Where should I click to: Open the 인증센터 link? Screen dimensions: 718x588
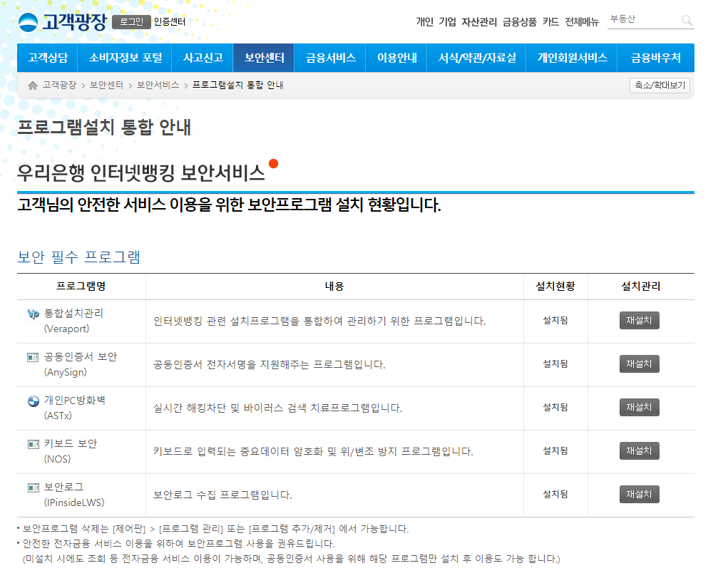(170, 21)
